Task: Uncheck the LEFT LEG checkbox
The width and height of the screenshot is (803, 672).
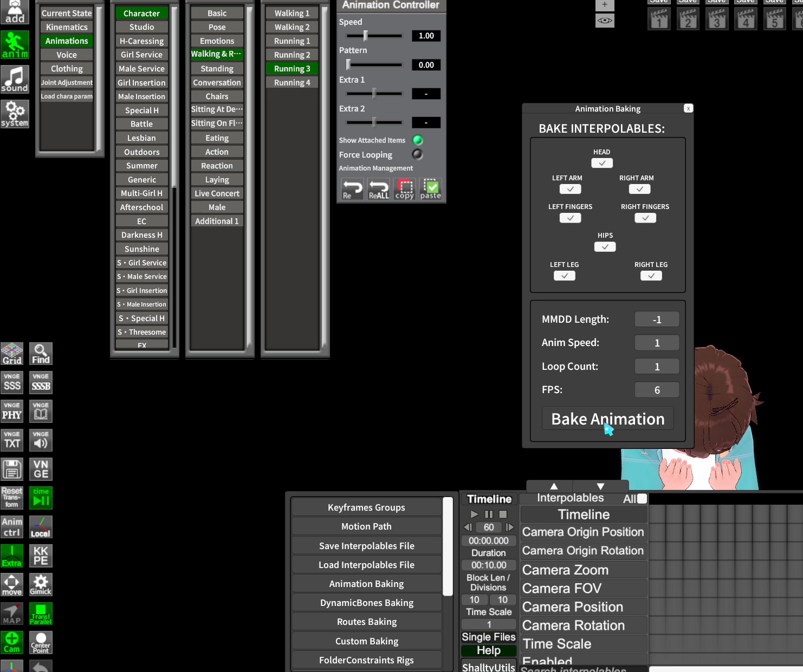Action: pyautogui.click(x=565, y=276)
